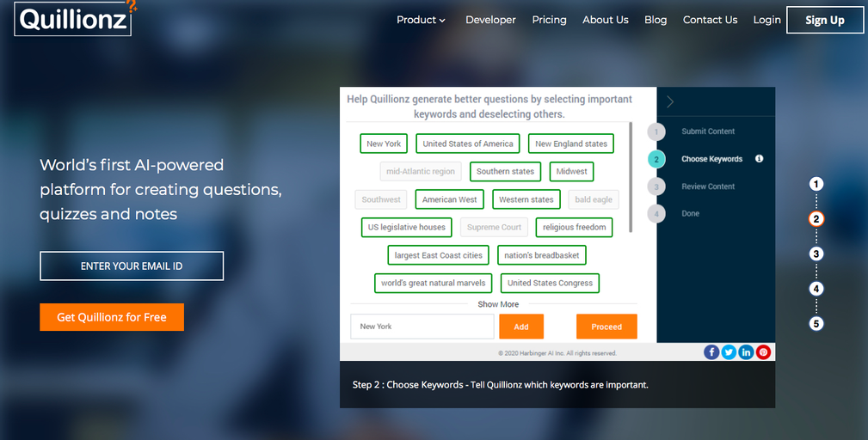This screenshot has width=868, height=440.
Task: Jump to slide 1 page indicator
Action: (816, 184)
